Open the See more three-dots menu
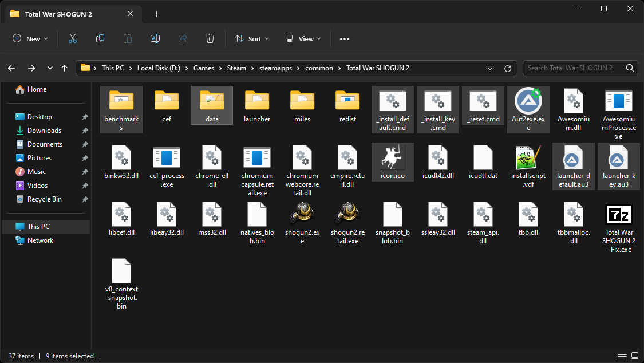Viewport: 644px width, 363px height. 344,38
